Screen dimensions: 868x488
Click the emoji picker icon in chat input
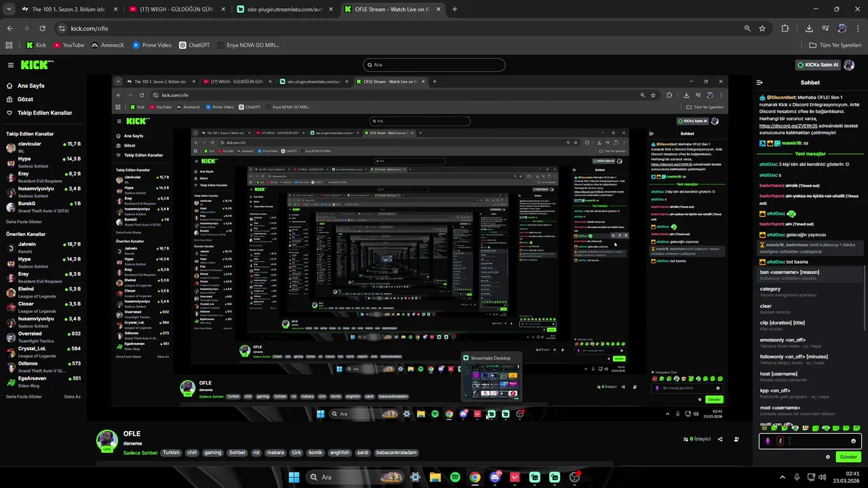coord(854,441)
